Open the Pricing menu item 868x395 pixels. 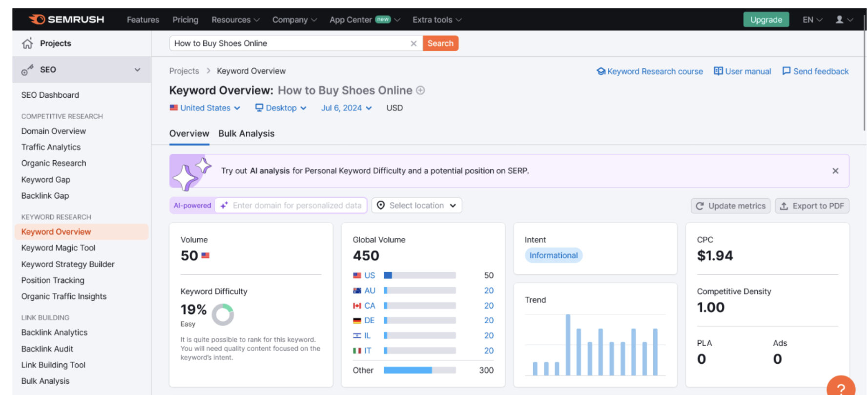[186, 20]
